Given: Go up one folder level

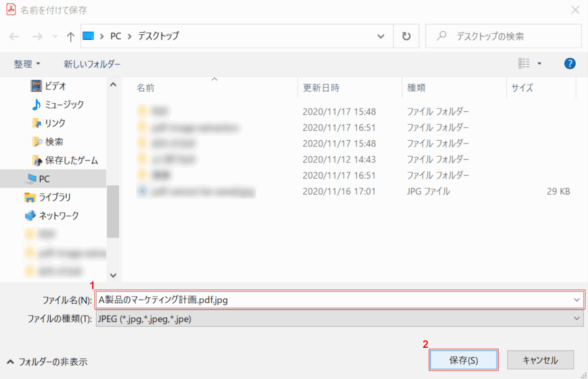Looking at the screenshot, I should (70, 36).
